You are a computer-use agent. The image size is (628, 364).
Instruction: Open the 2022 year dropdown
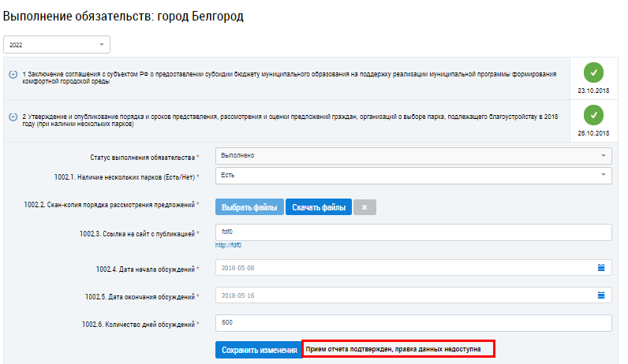57,45
